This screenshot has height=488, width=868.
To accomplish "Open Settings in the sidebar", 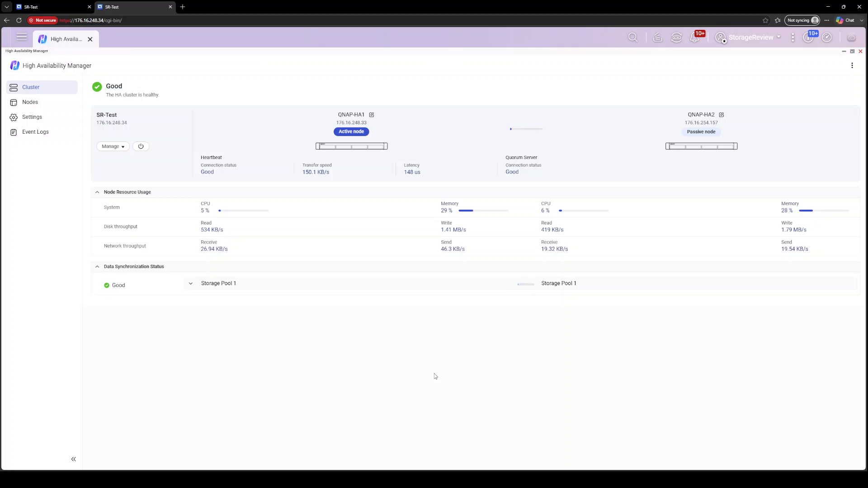I will pos(42,117).
